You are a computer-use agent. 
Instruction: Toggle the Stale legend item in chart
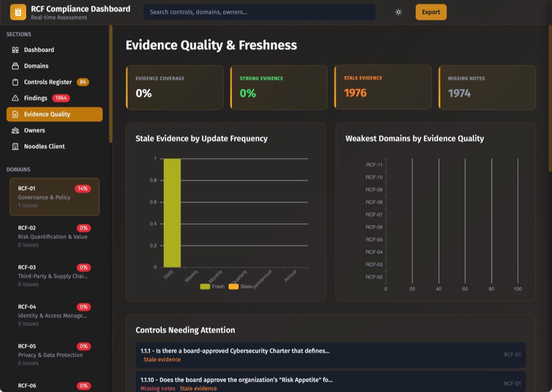coord(240,287)
